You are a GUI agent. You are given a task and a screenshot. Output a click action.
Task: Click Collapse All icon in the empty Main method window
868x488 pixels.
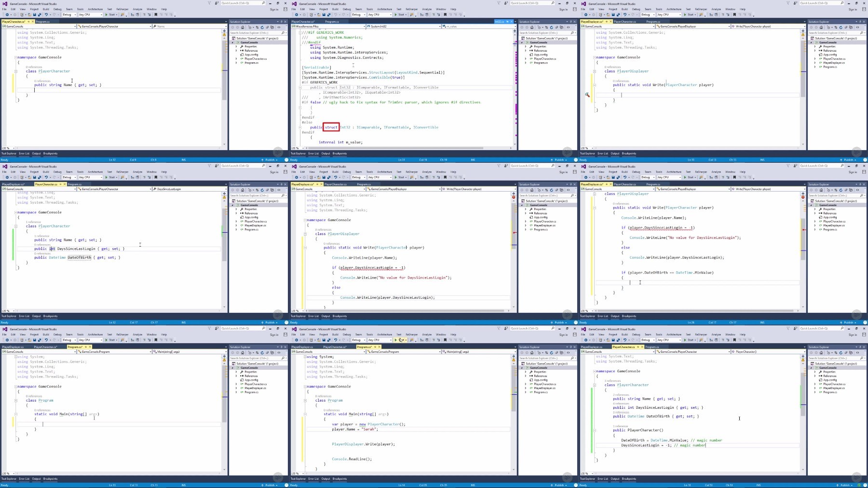[267, 353]
